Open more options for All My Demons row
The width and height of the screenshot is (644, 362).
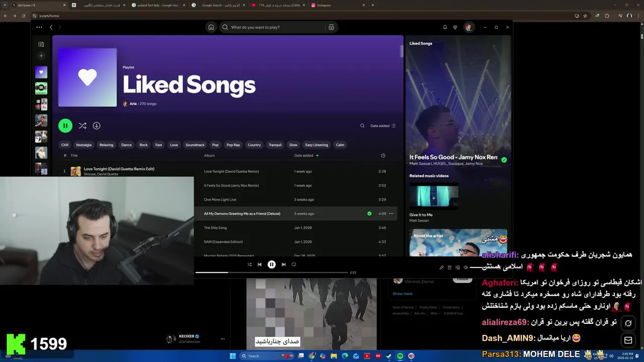click(391, 214)
